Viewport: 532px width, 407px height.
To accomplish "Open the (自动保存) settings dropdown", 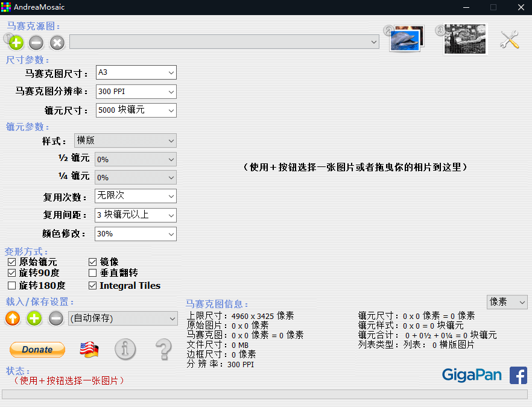I will (123, 318).
